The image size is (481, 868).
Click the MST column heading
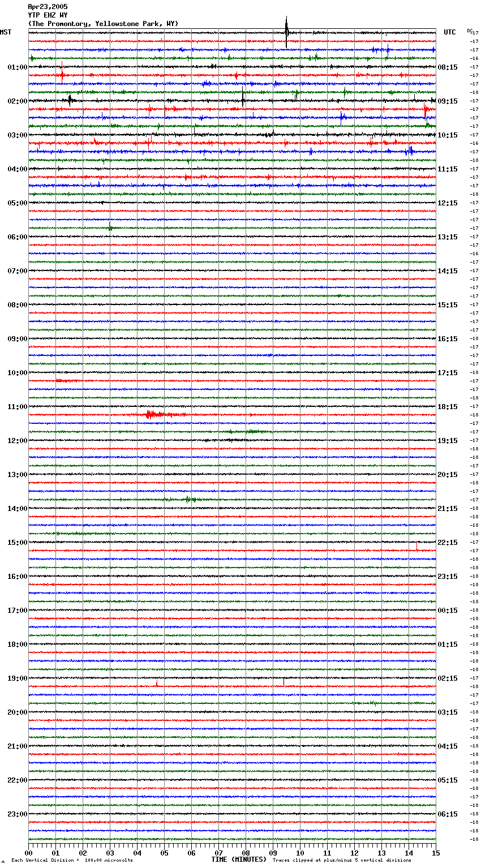point(6,32)
